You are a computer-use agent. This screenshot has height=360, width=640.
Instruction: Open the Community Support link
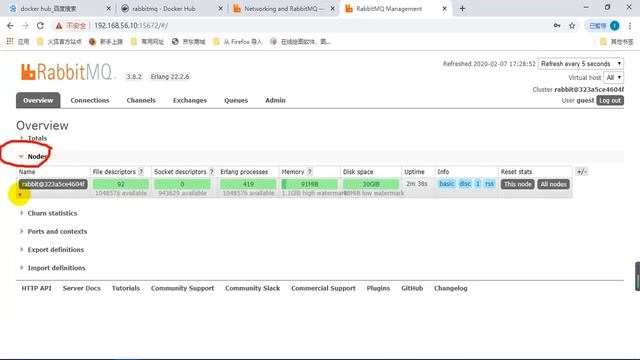(182, 288)
